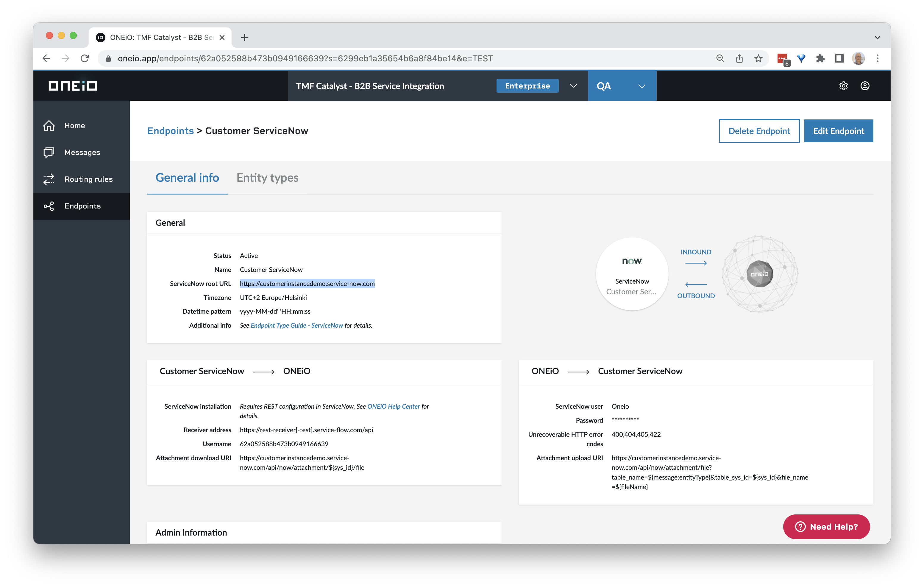924x588 pixels.
Task: Click the Status value Active
Action: 249,256
